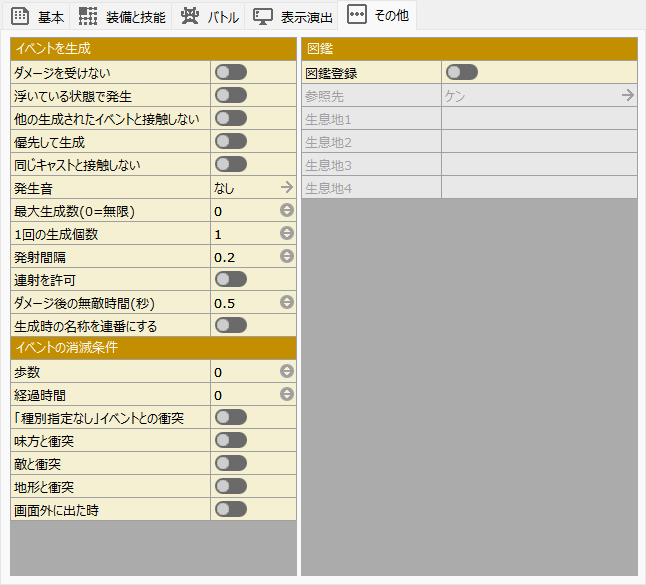Image resolution: width=646 pixels, height=585 pixels.
Task: Click stepper icon for 経過時間
Action: pyautogui.click(x=287, y=394)
